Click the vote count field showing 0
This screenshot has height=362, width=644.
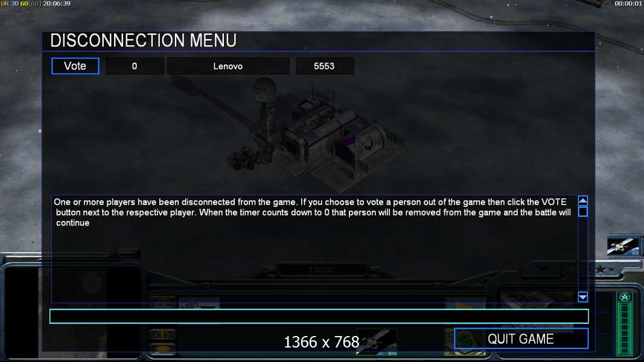point(135,66)
